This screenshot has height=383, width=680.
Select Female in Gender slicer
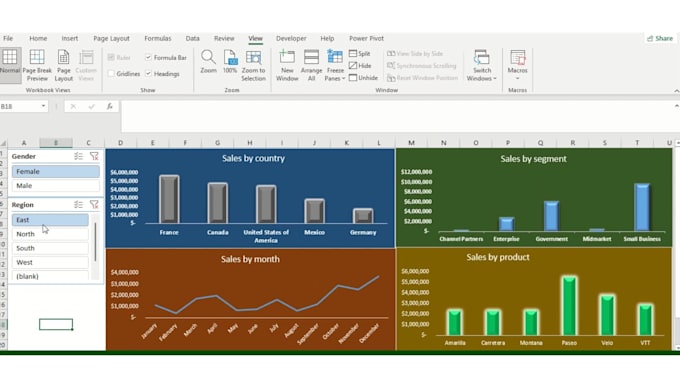pos(56,171)
